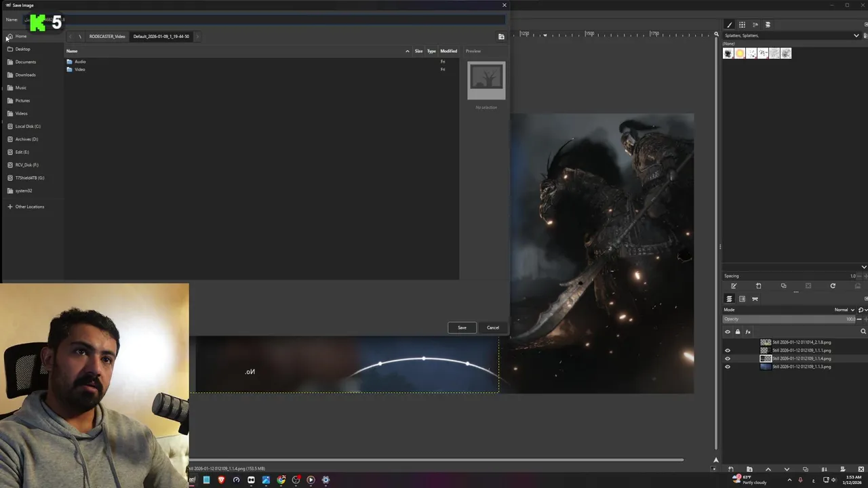Pick the third sparse splatter brush
The image size is (868, 488).
point(751,54)
